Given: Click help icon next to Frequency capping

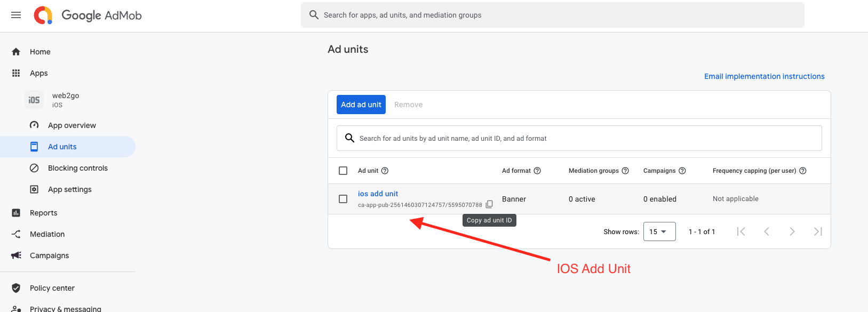Looking at the screenshot, I should coord(803,171).
